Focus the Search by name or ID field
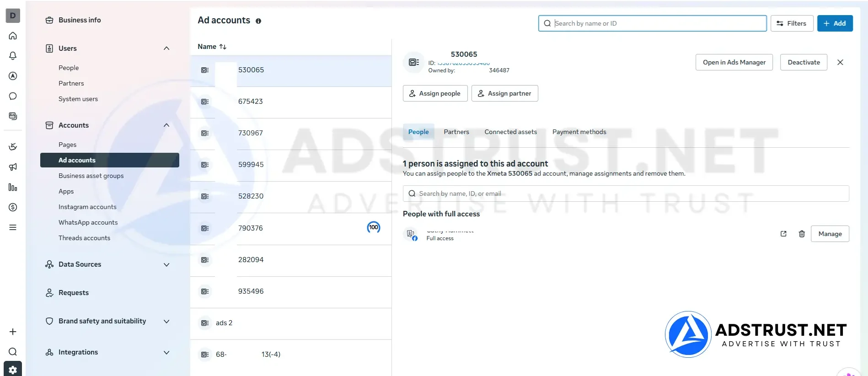 pos(653,23)
